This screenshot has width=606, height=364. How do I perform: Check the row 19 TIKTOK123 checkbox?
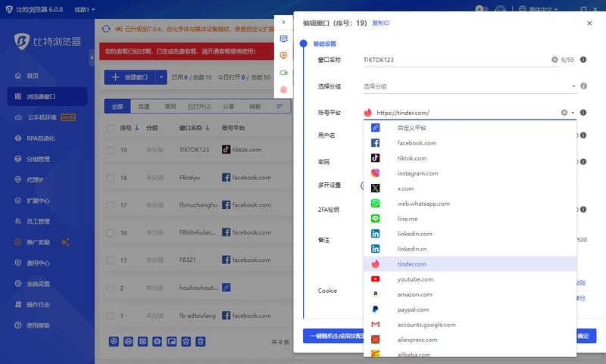click(110, 150)
